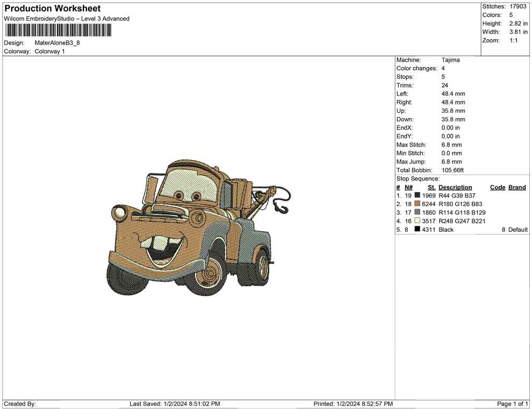
Task: Click the Tajima machine value
Action: (x=450, y=60)
